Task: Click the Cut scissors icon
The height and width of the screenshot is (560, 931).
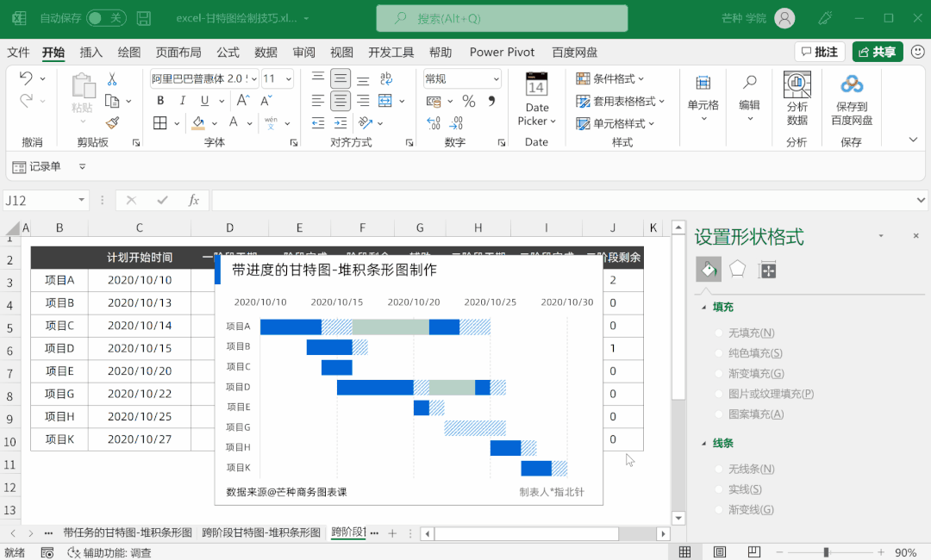Action: pyautogui.click(x=111, y=79)
